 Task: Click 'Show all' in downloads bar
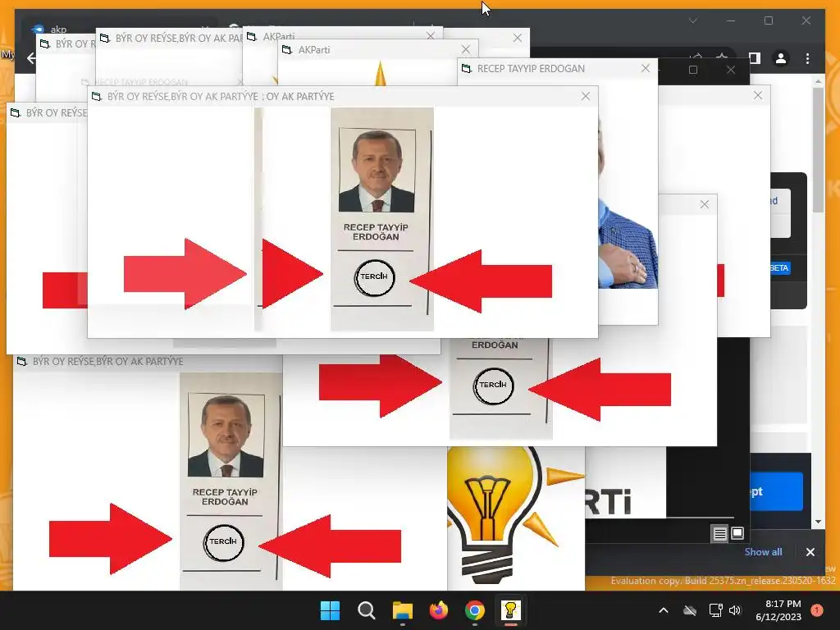(x=763, y=552)
